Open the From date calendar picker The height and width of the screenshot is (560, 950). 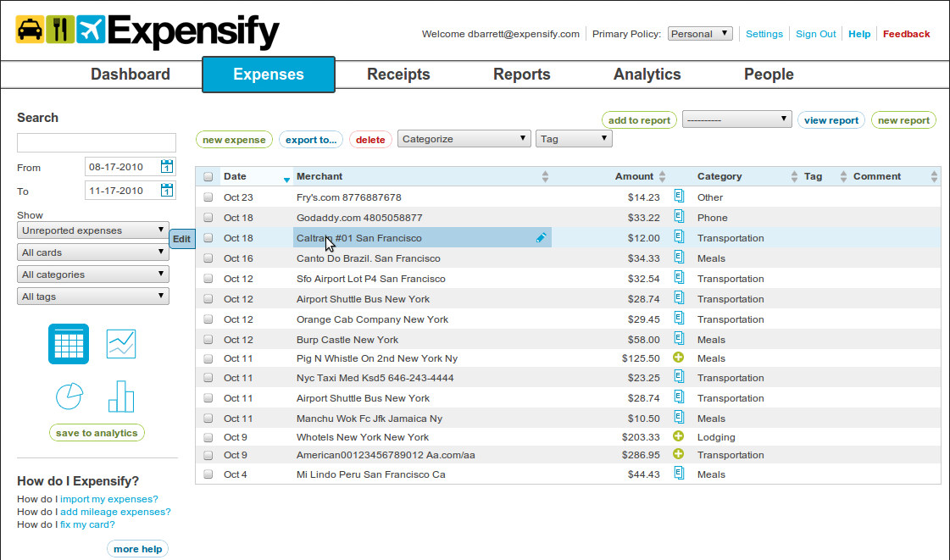click(x=165, y=167)
